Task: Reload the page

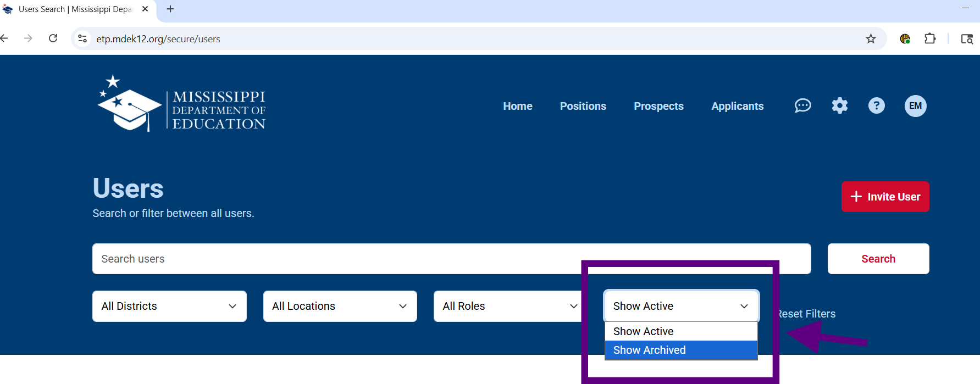Action: click(x=53, y=38)
